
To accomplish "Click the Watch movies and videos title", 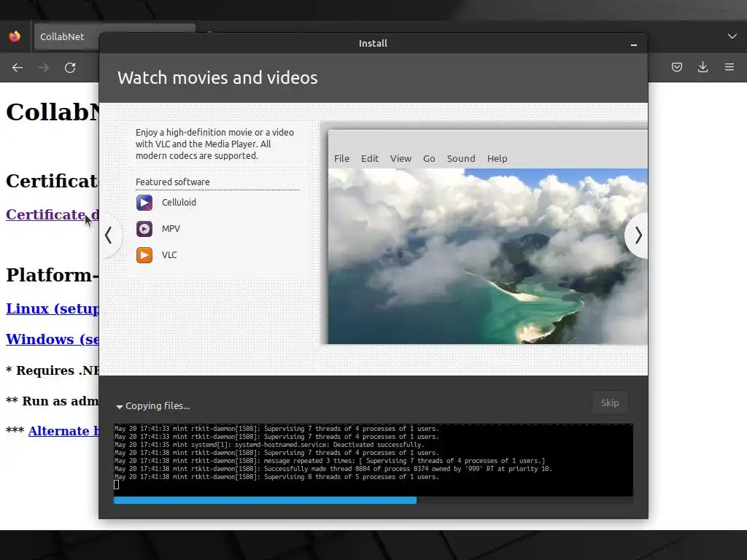I will [x=217, y=78].
